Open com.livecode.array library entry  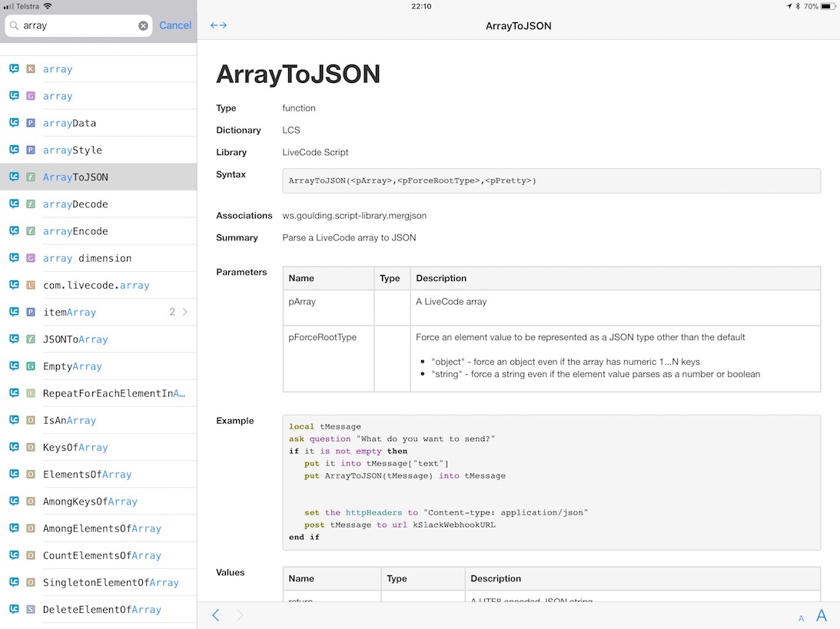pyautogui.click(x=96, y=285)
